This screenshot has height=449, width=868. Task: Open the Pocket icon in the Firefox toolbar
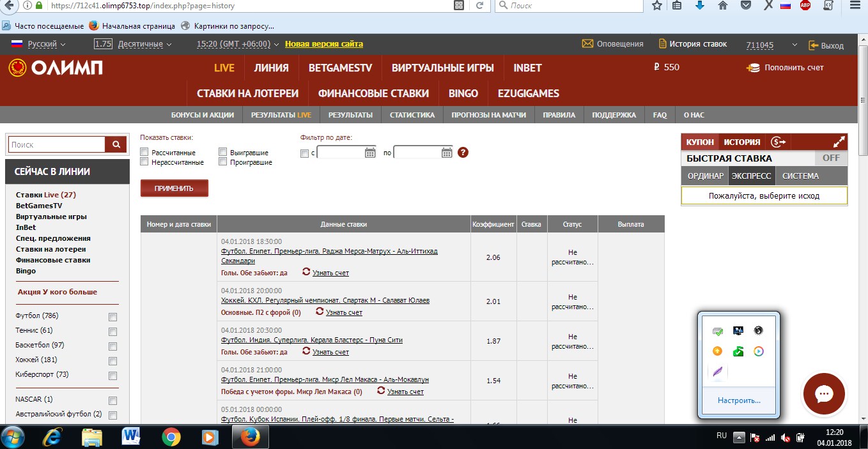(x=745, y=6)
